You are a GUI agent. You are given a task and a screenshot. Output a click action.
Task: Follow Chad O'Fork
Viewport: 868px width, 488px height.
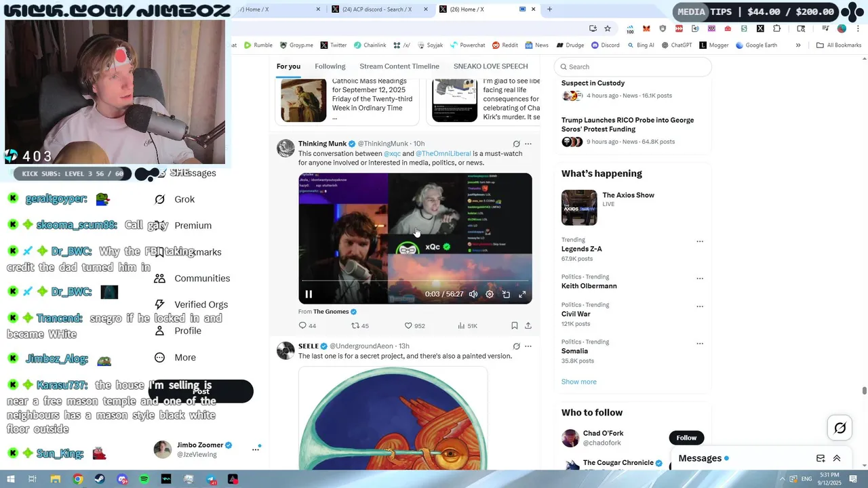coord(686,438)
